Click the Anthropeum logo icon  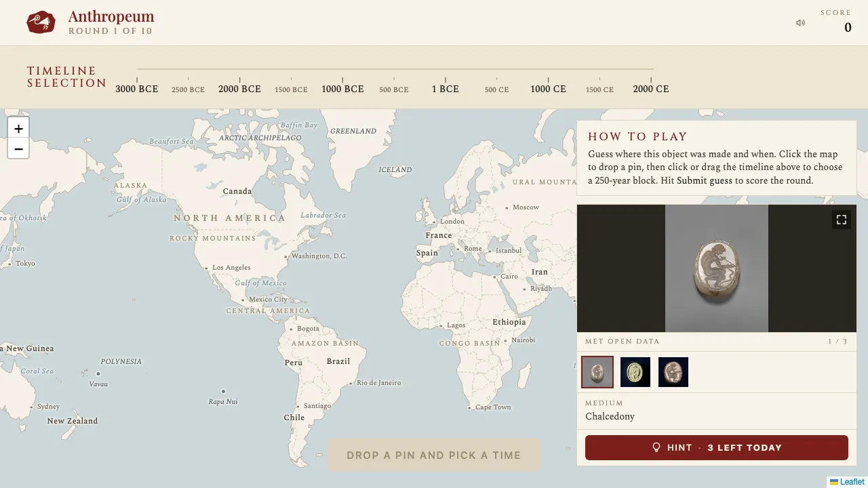coord(41,22)
